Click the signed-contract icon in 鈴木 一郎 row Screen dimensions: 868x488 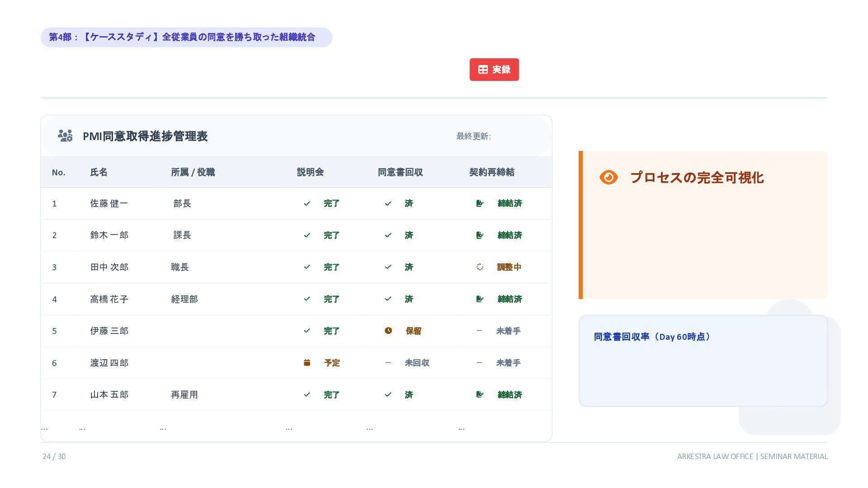pyautogui.click(x=480, y=235)
